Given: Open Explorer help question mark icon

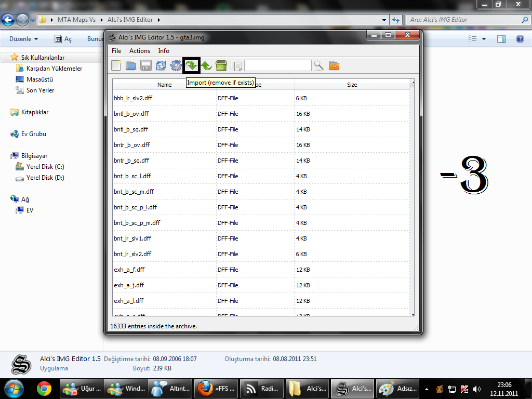Looking at the screenshot, I should click(x=520, y=39).
